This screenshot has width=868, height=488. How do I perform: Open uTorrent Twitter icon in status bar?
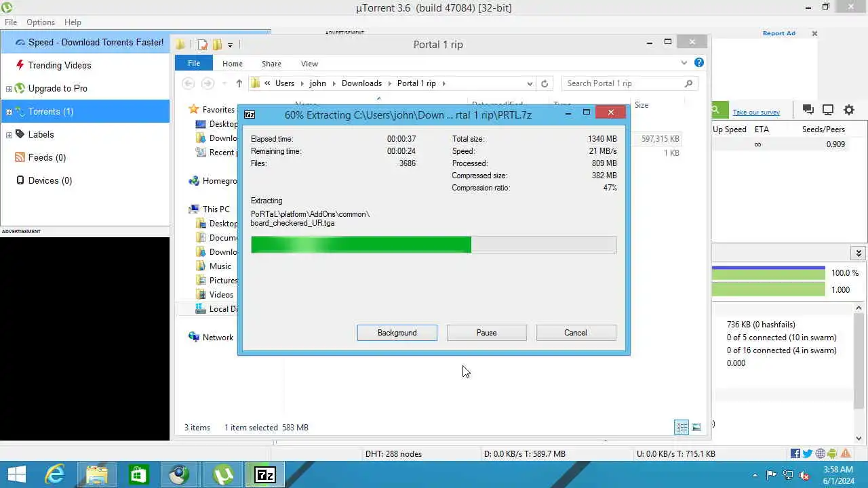tap(808, 454)
